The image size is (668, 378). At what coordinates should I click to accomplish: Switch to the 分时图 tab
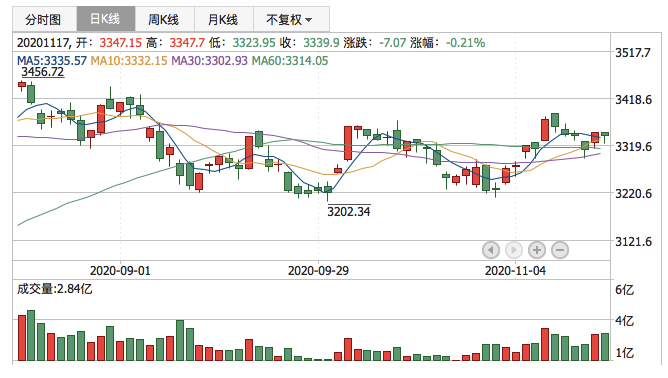click(44, 19)
